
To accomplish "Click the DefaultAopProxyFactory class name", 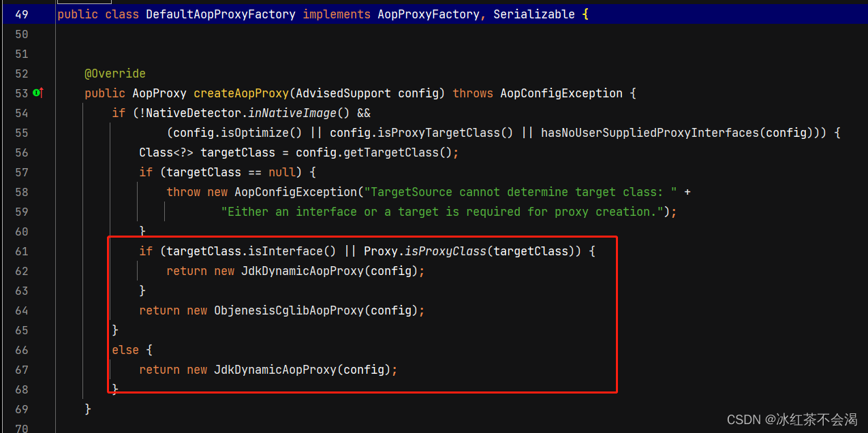I will pos(221,14).
